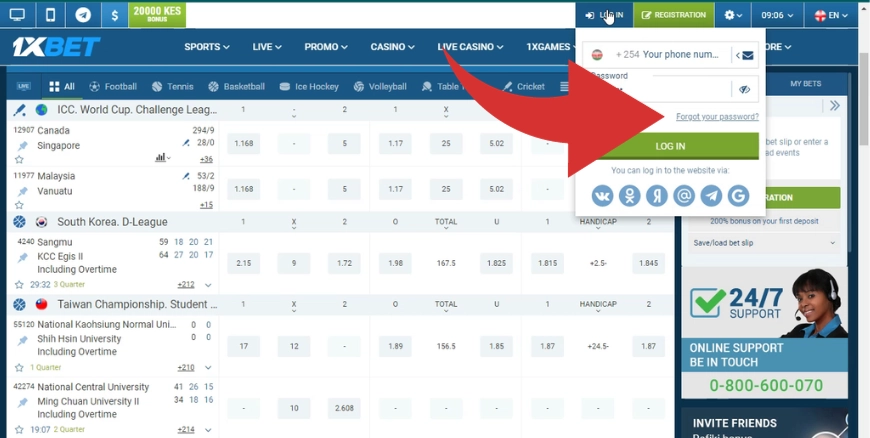Favorite the Canada vs Singapore match star
The height and width of the screenshot is (438, 870).
19,159
